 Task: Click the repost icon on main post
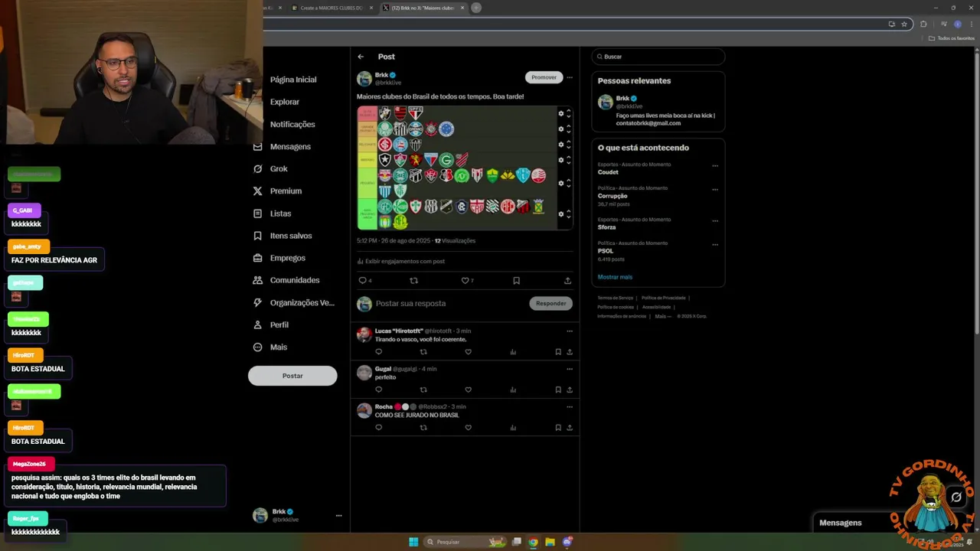coord(414,281)
